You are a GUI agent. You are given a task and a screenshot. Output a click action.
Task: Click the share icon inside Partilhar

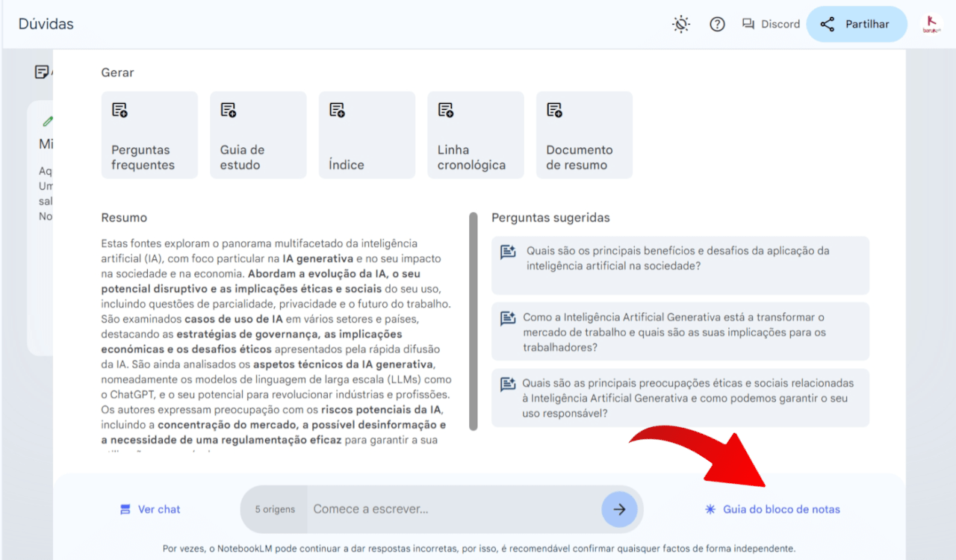point(827,25)
